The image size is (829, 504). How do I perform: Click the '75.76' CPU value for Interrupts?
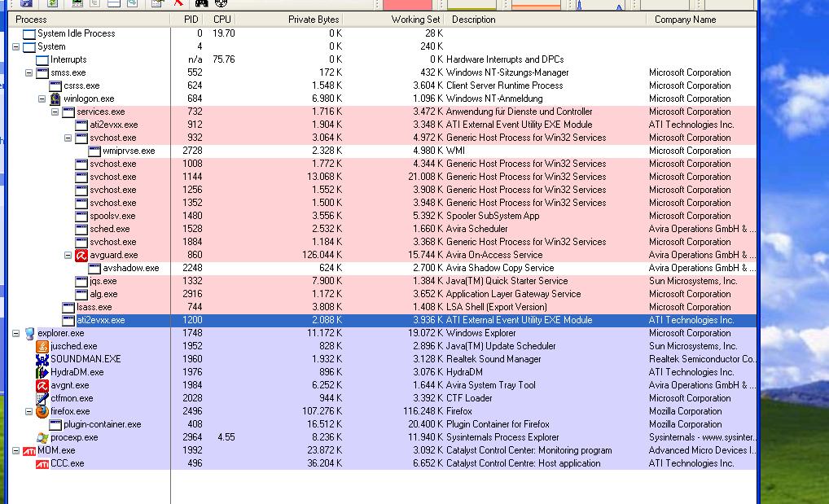[x=224, y=59]
